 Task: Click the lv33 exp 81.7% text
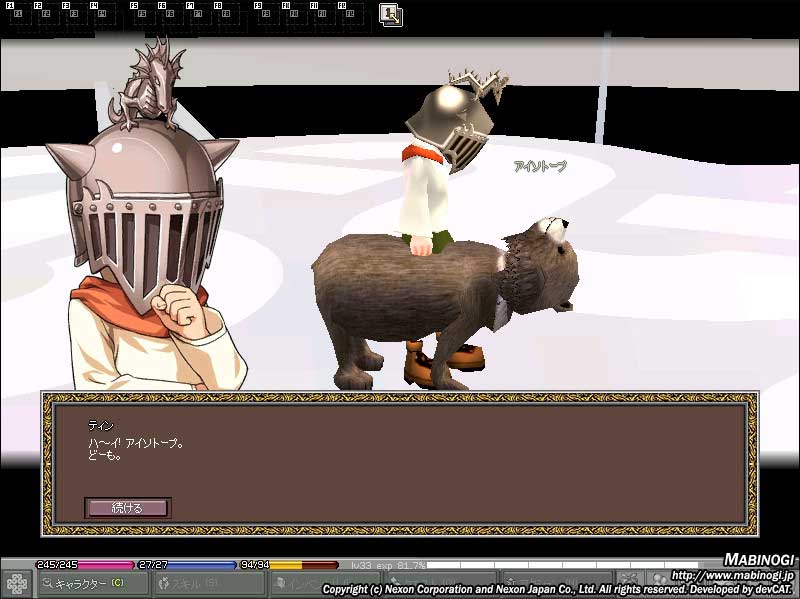pos(388,565)
